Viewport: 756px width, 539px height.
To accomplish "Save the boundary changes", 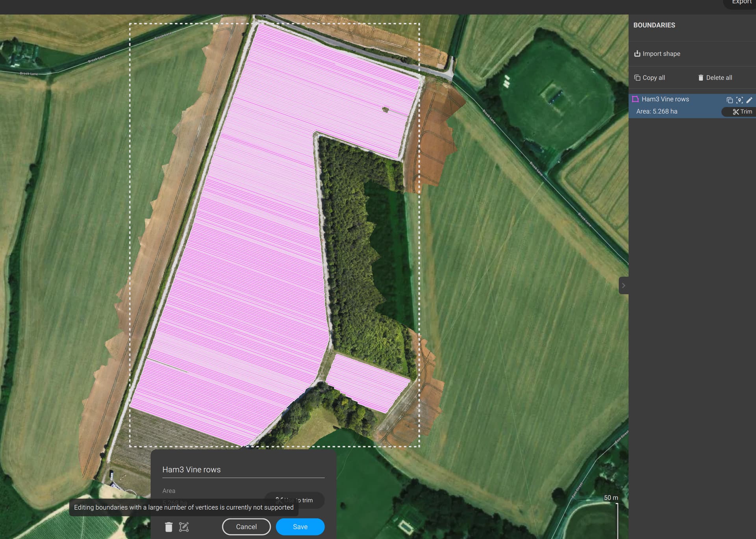I will tap(300, 527).
